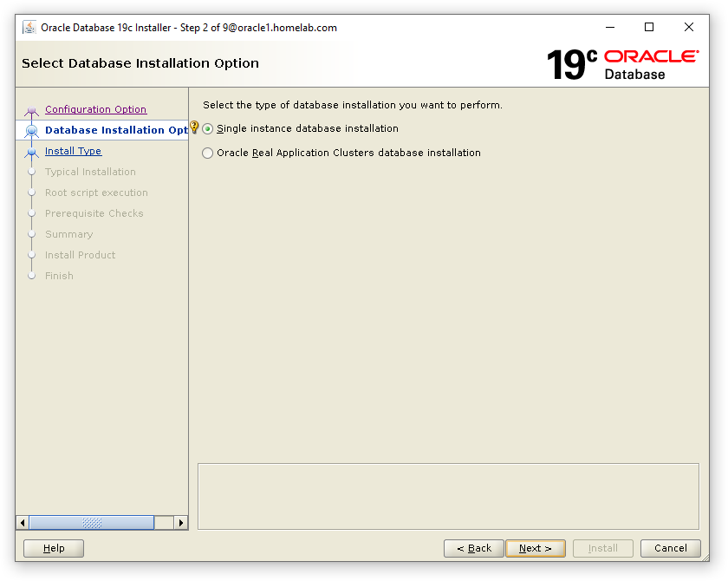Jump to Install Type via sidebar link
The width and height of the screenshot is (728, 581).
[x=73, y=151]
